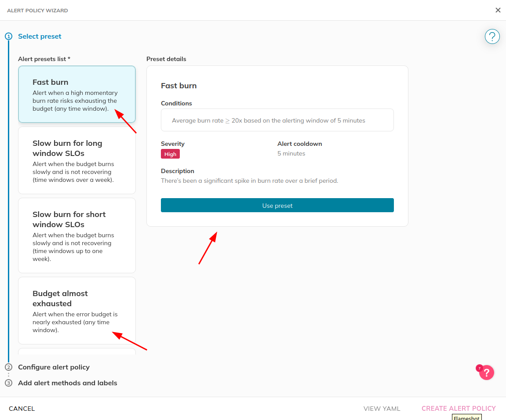Image resolution: width=506 pixels, height=420 pixels.
Task: Open the pink support chat bubble
Action: pyautogui.click(x=486, y=373)
